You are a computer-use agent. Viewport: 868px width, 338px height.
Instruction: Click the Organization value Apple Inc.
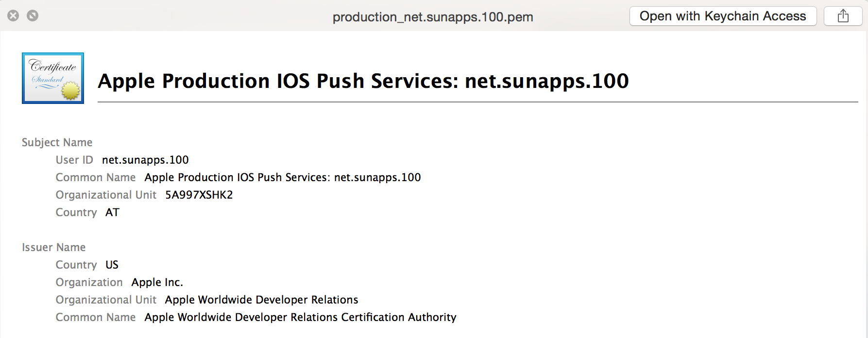click(x=157, y=282)
